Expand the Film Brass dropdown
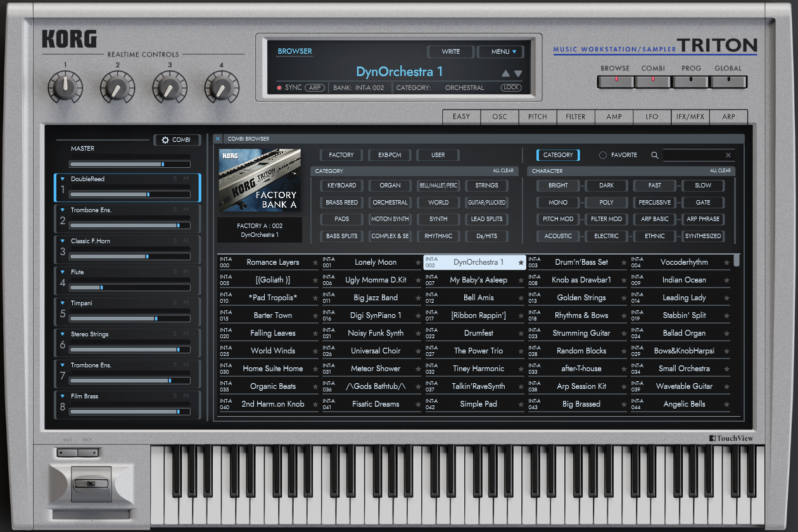Image resolution: width=798 pixels, height=532 pixels. point(63,396)
